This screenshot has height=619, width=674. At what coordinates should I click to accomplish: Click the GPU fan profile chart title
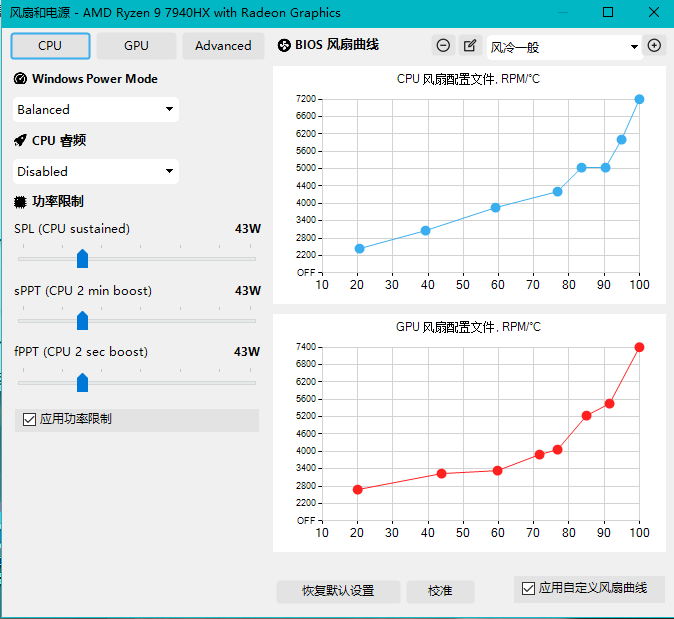tap(468, 327)
